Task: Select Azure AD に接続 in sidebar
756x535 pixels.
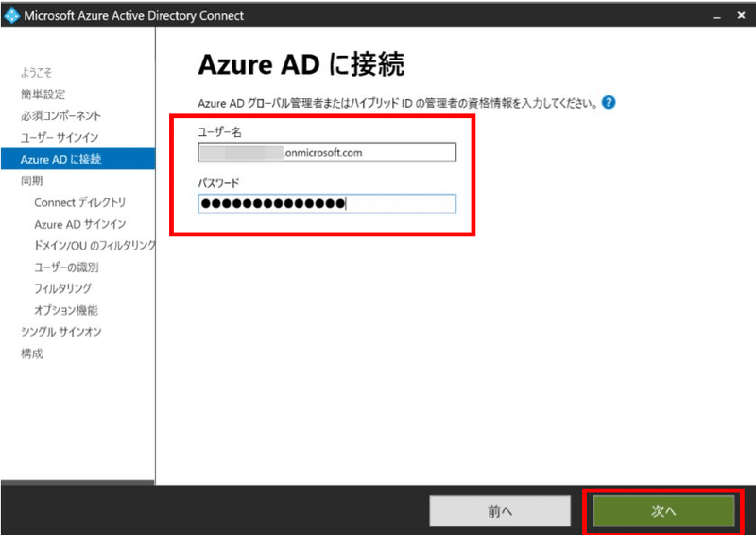Action: click(x=78, y=159)
